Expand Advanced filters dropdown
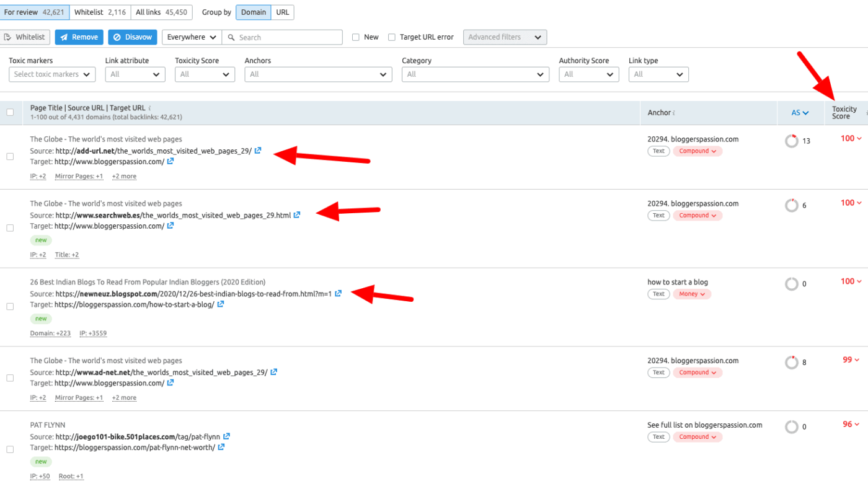The height and width of the screenshot is (489, 868). (505, 37)
